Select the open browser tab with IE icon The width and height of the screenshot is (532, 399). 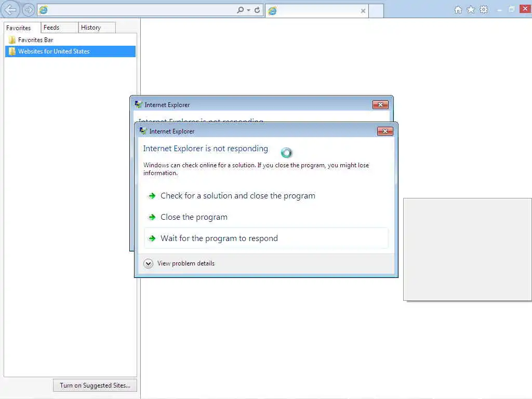click(x=316, y=11)
